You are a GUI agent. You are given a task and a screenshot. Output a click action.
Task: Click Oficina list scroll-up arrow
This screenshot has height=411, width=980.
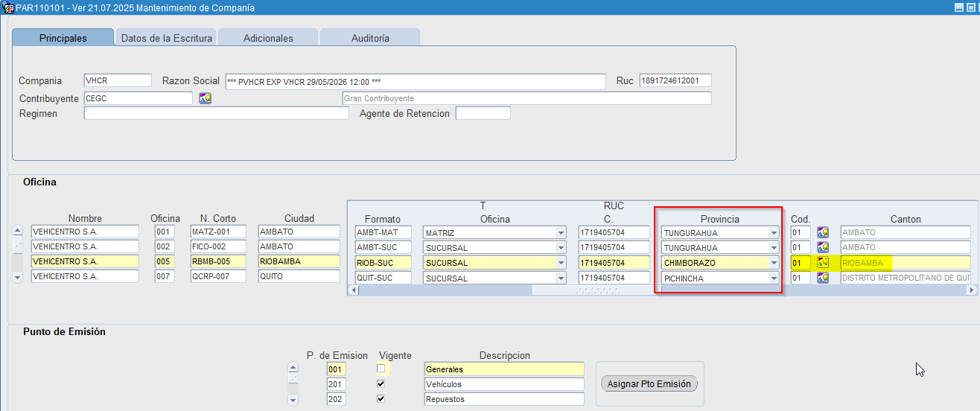coord(18,231)
